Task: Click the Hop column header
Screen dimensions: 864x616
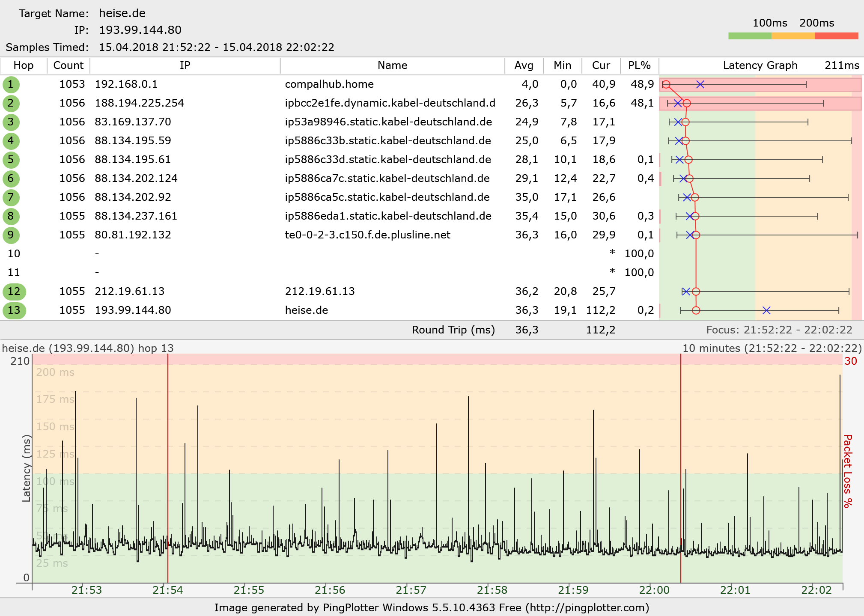Action: (x=24, y=65)
